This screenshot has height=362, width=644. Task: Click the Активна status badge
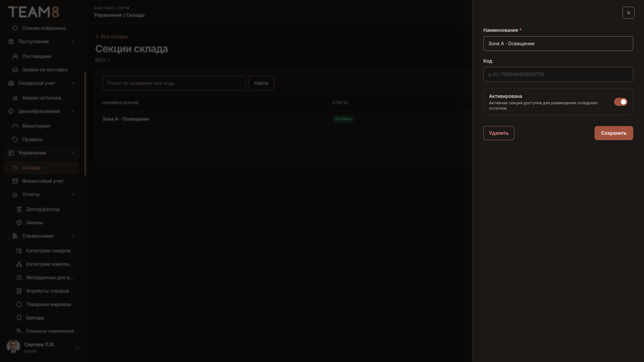343,119
